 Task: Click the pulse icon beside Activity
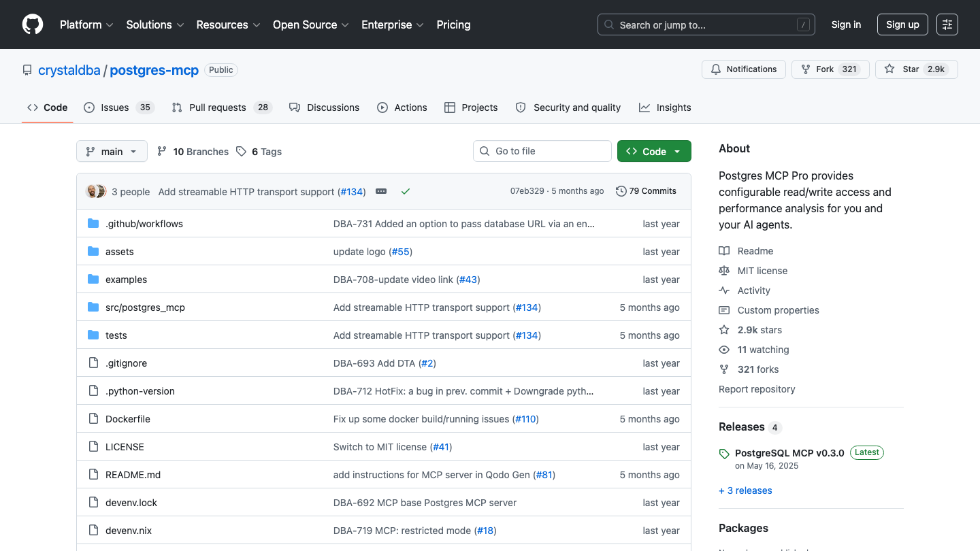pos(724,290)
